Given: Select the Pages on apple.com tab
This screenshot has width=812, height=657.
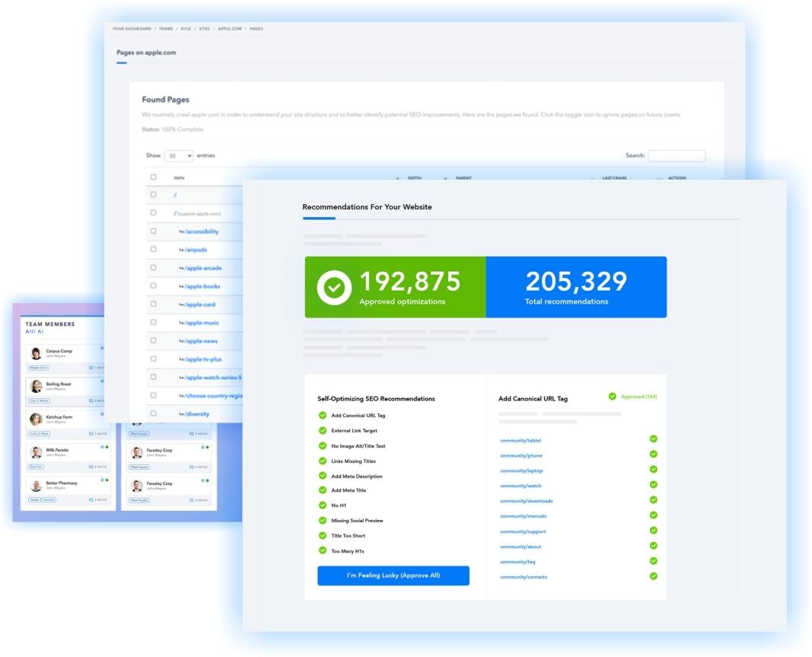Looking at the screenshot, I should pos(146,53).
